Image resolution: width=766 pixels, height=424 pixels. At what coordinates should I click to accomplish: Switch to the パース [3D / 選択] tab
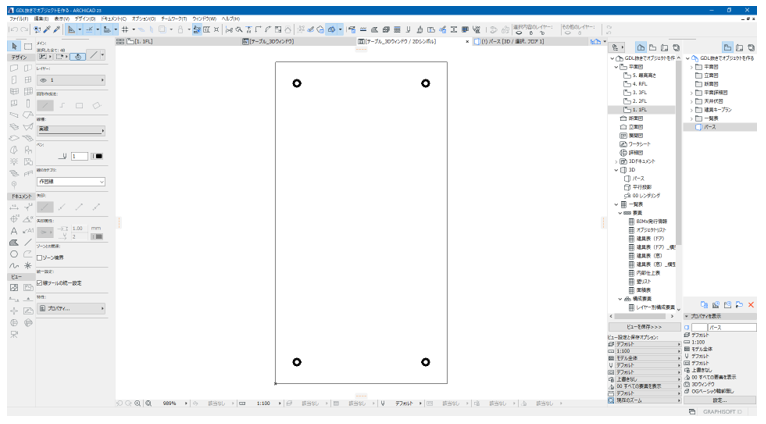point(530,42)
